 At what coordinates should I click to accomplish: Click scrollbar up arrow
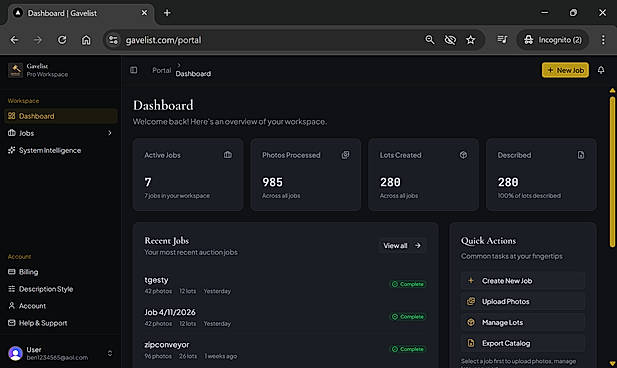pyautogui.click(x=612, y=91)
